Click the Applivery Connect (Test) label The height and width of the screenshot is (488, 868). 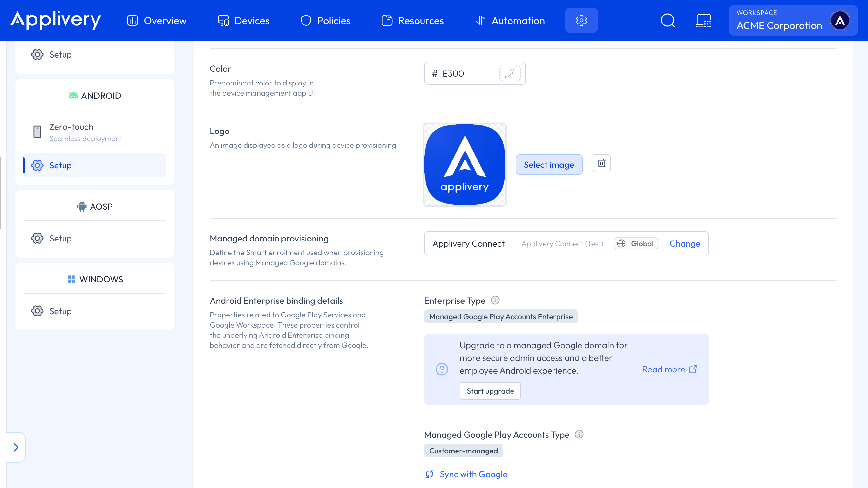(562, 243)
